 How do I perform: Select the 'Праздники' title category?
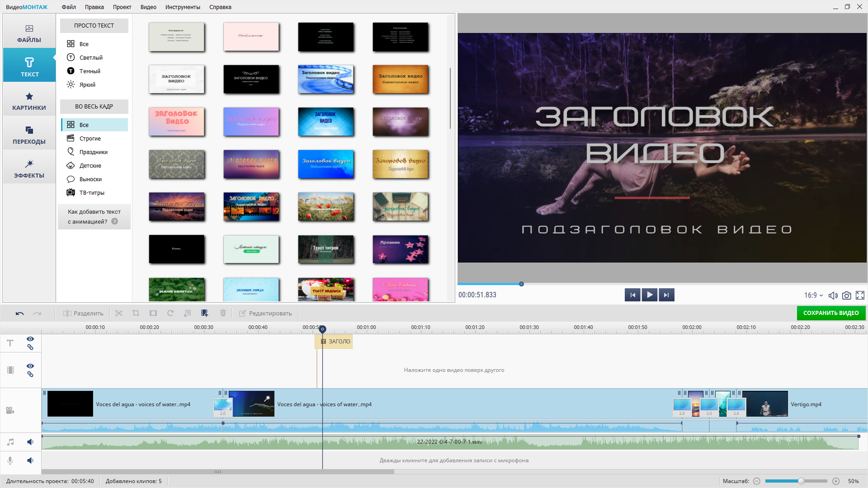click(94, 152)
